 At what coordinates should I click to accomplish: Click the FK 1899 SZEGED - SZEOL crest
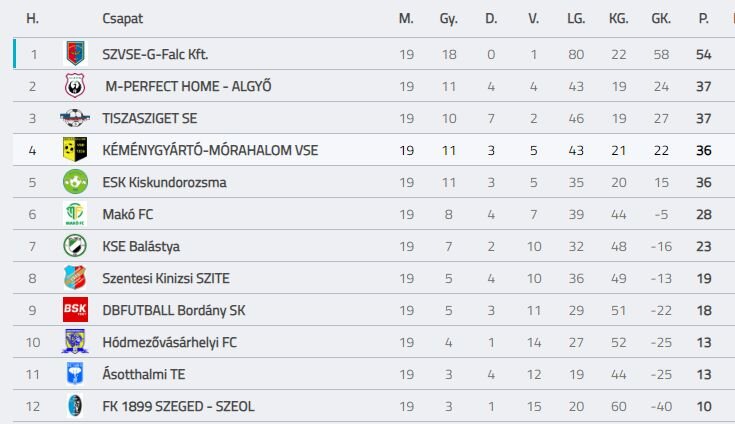pyautogui.click(x=75, y=406)
